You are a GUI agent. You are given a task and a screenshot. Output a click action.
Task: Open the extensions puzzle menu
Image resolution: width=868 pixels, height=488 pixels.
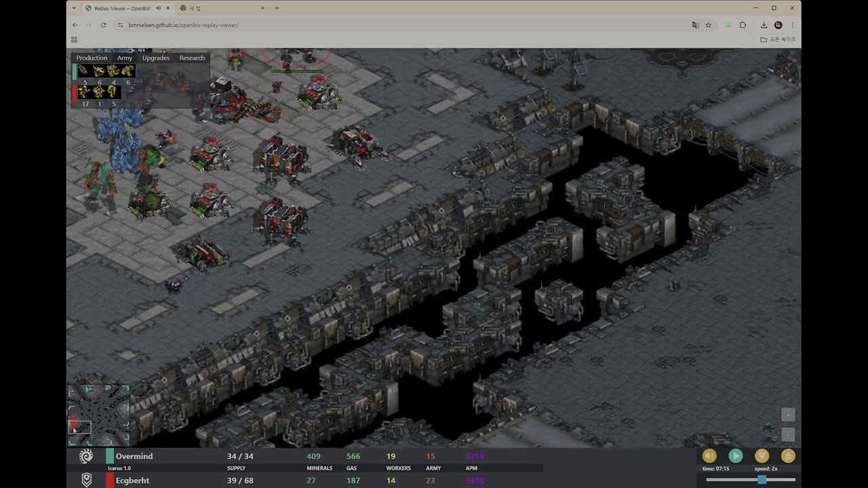[743, 25]
